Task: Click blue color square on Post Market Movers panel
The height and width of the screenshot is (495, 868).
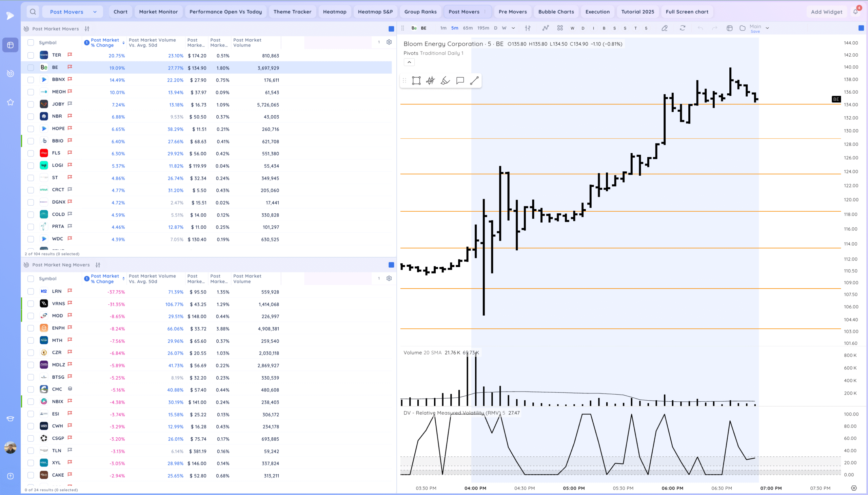Action: [391, 29]
